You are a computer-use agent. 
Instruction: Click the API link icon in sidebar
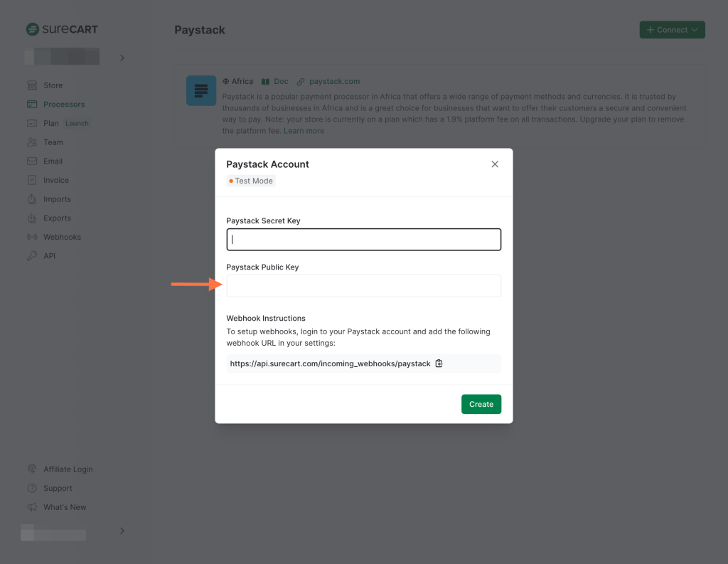31,255
